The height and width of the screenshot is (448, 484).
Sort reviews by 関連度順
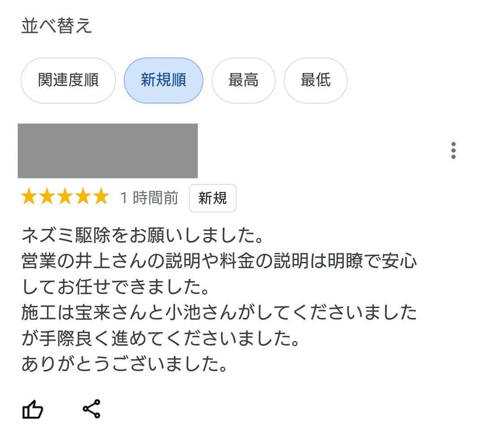[68, 81]
